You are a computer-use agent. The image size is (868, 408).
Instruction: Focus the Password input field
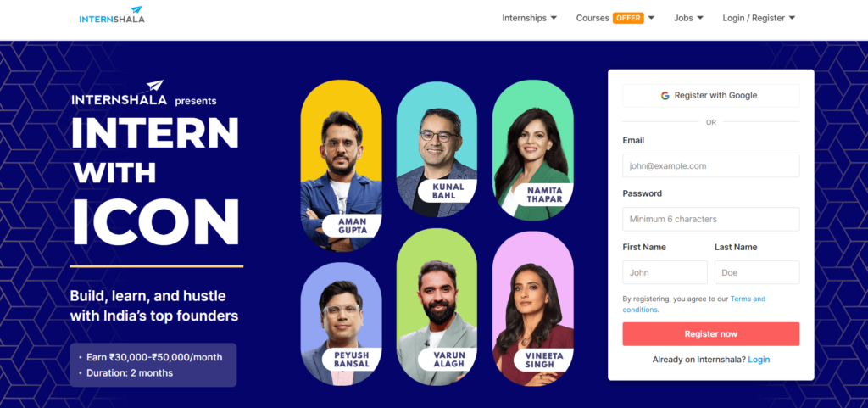711,219
